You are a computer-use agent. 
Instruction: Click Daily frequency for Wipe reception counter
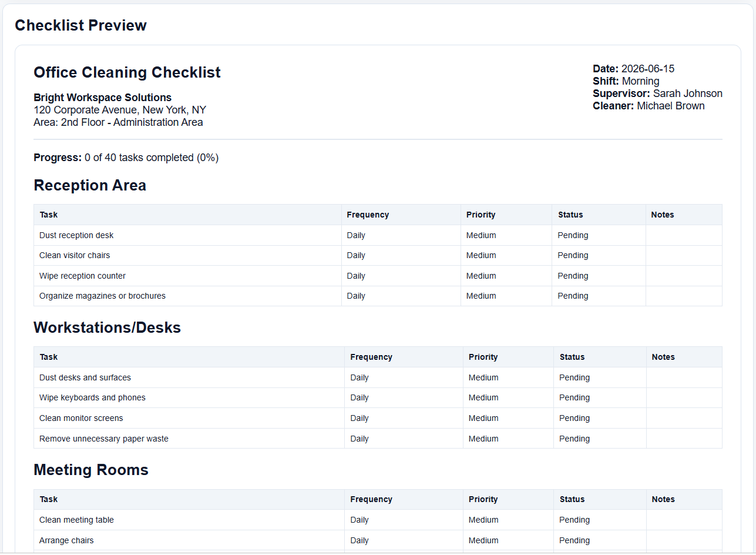(356, 276)
